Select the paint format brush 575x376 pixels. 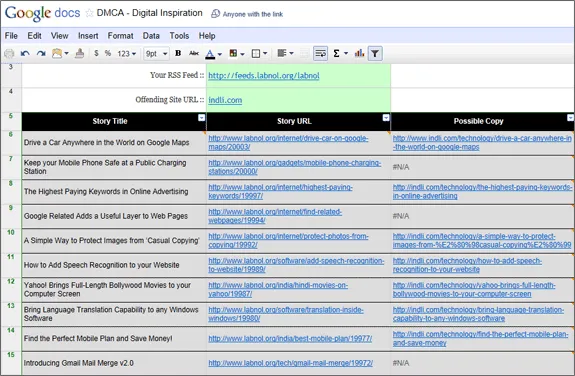tap(80, 54)
